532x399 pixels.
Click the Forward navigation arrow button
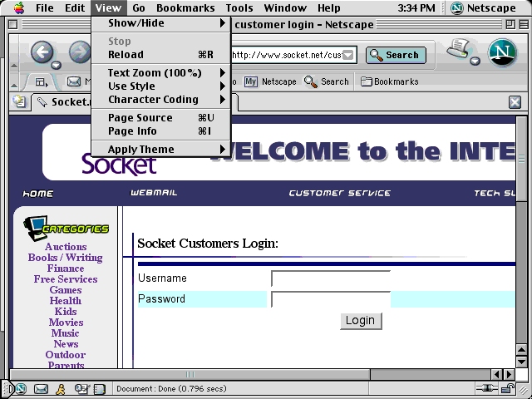click(80, 52)
